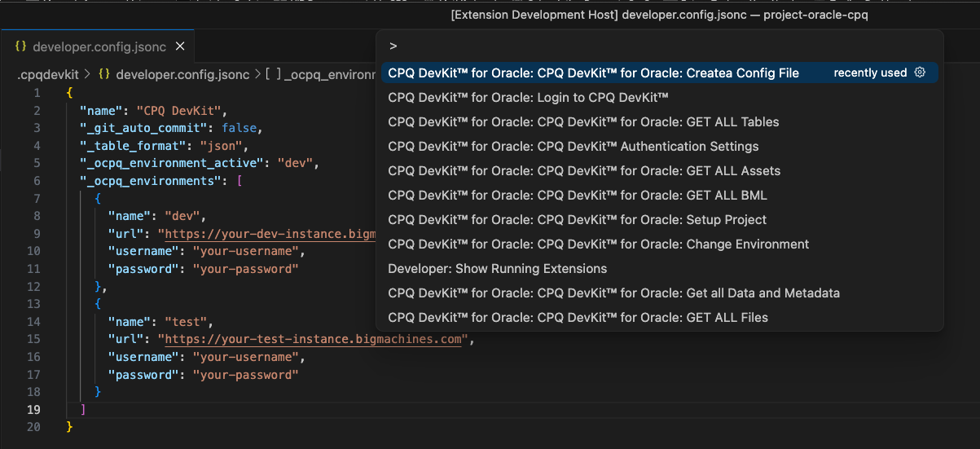
Task: Click the braces icon in the breadcrumb
Action: [104, 74]
